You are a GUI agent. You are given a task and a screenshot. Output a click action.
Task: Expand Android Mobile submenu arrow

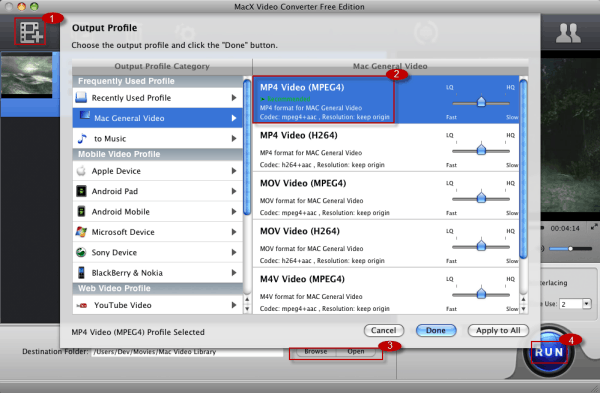pos(234,212)
